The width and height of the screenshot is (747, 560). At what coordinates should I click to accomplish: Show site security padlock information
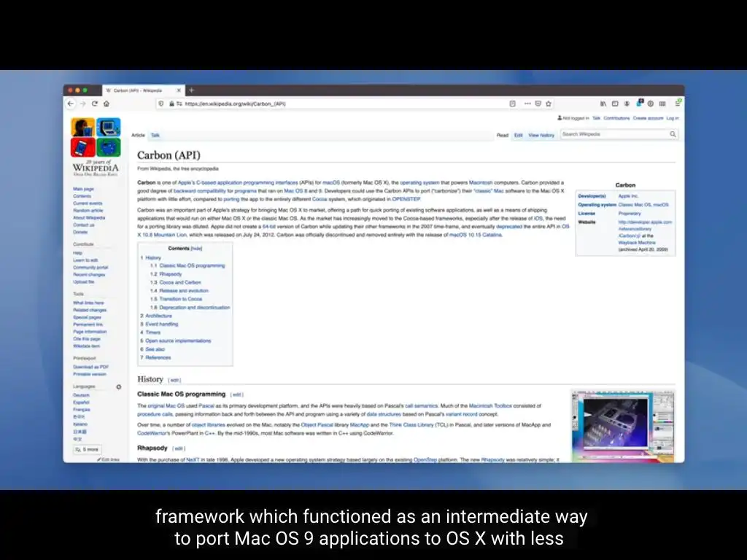click(171, 104)
